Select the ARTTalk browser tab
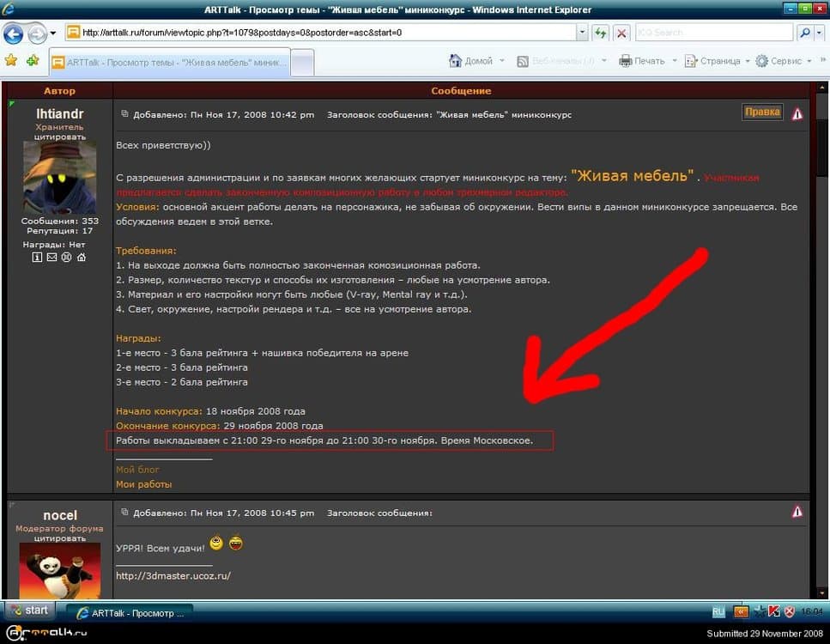 pyautogui.click(x=170, y=62)
